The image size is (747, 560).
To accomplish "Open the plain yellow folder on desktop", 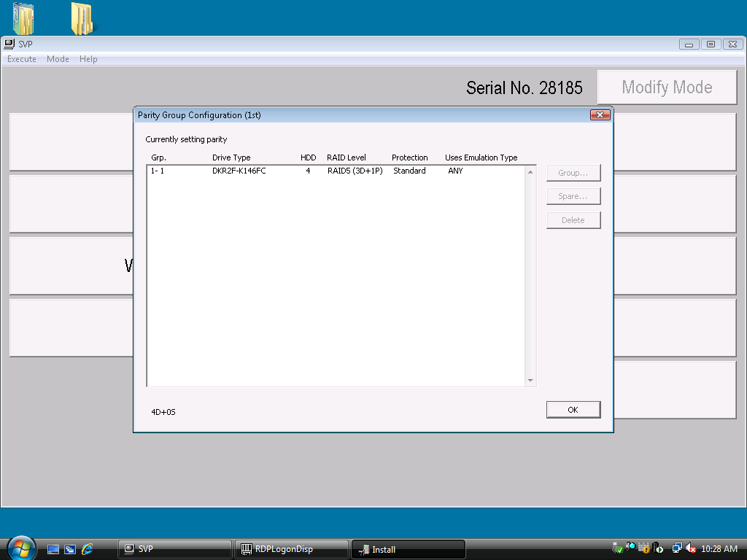I will tap(81, 19).
